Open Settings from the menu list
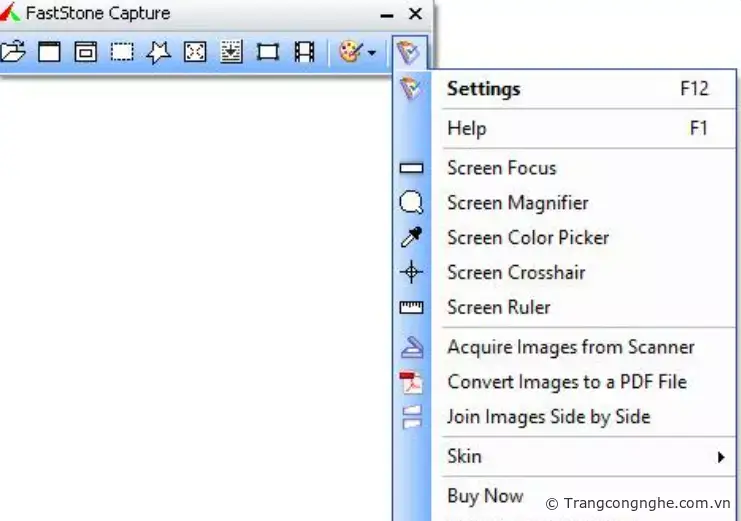This screenshot has height=521, width=741. click(x=484, y=89)
